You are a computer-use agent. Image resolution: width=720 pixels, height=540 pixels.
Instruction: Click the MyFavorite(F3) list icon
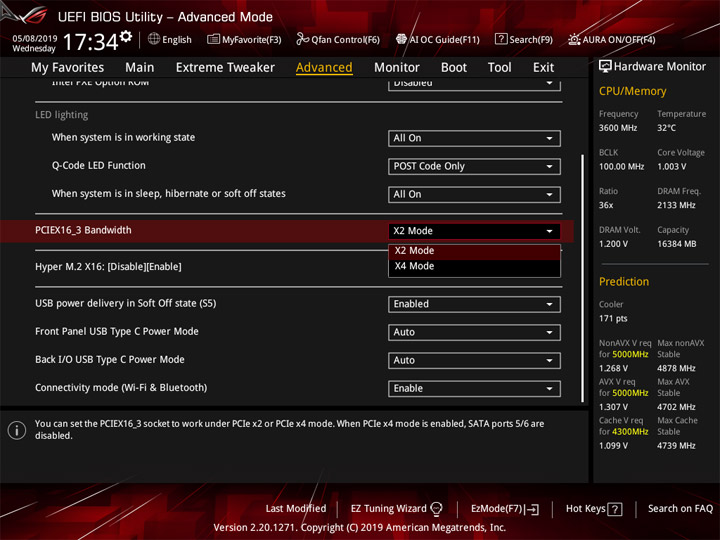(213, 39)
